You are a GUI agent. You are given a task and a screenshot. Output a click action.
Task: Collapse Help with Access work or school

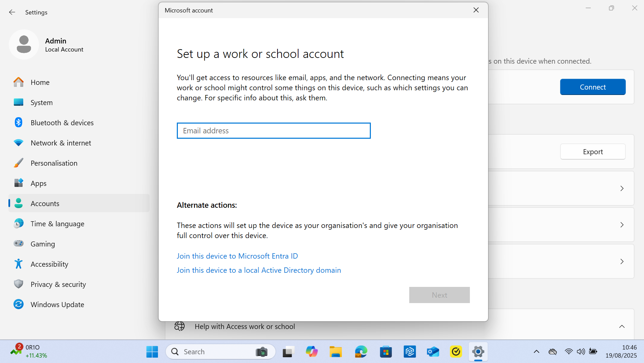tap(622, 326)
